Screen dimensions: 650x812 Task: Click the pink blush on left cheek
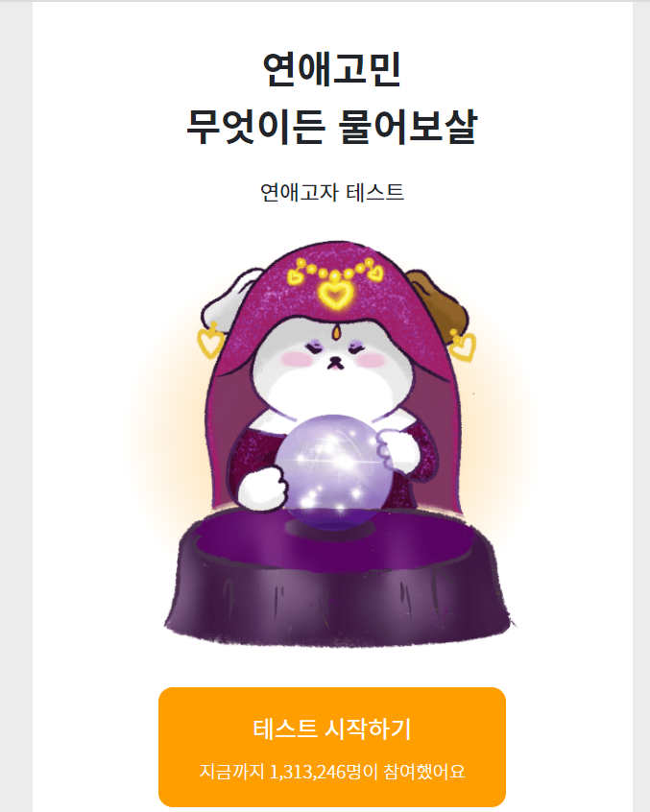coord(295,358)
